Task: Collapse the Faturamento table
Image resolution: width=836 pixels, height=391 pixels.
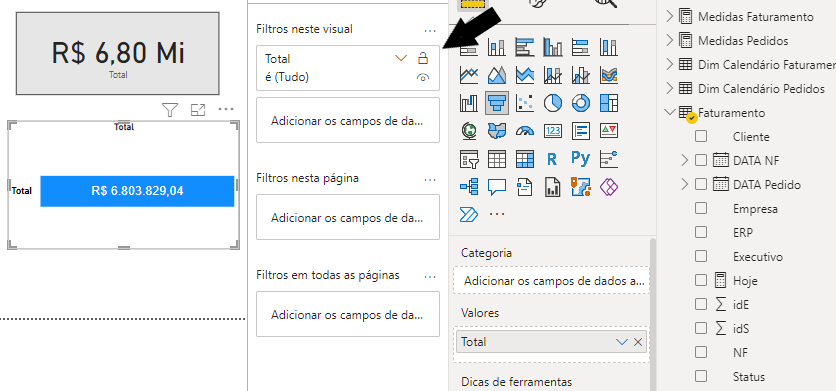Action: pos(670,112)
